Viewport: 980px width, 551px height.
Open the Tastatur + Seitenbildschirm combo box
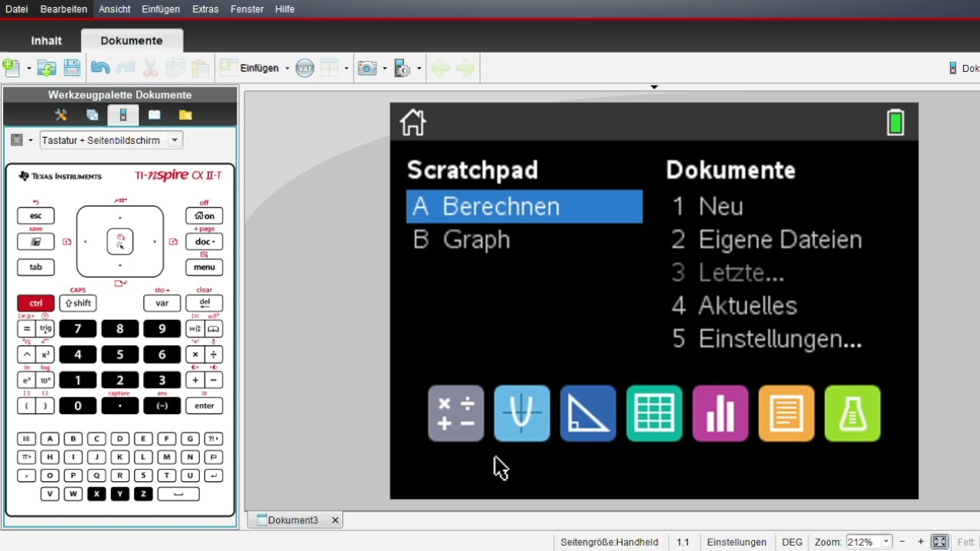tap(111, 140)
